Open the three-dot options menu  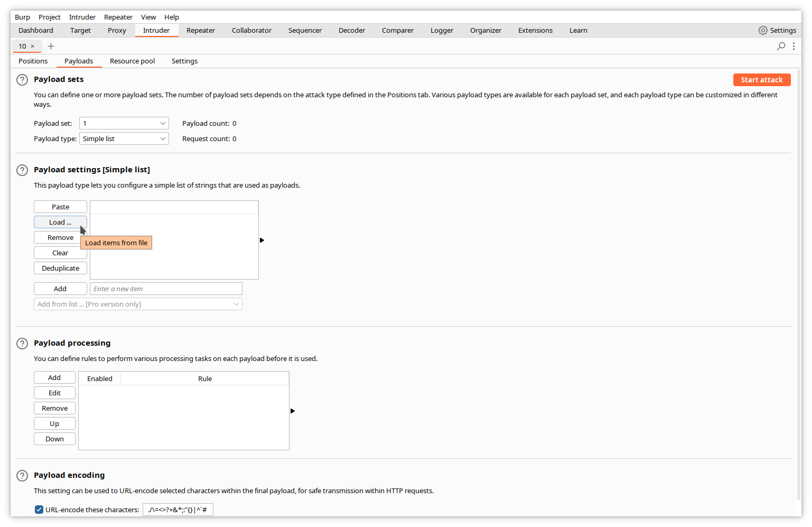(794, 47)
